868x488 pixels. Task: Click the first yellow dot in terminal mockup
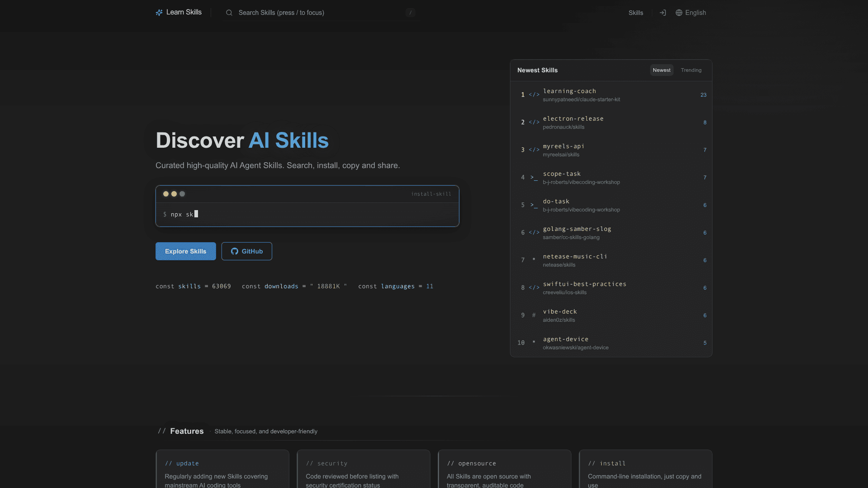[166, 194]
